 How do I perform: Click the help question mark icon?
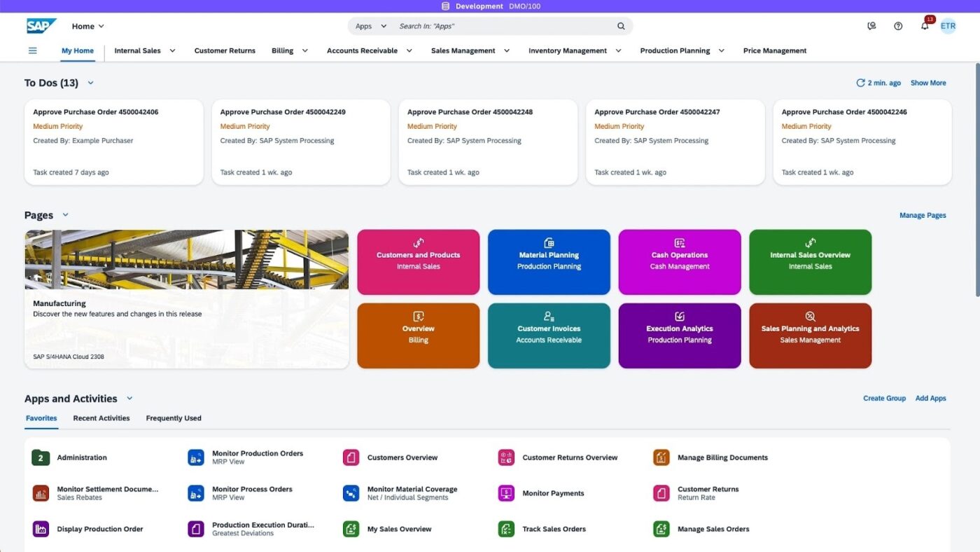pos(898,25)
